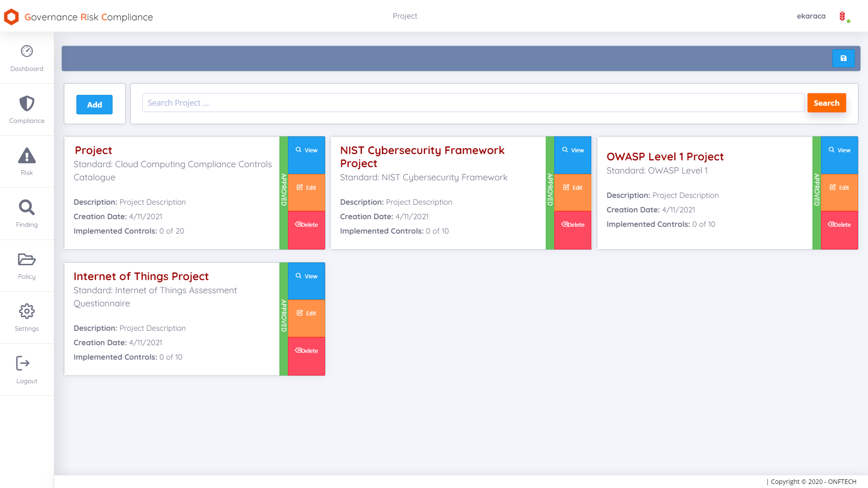
Task: Click the 'Project' page heading at top
Action: tap(405, 16)
